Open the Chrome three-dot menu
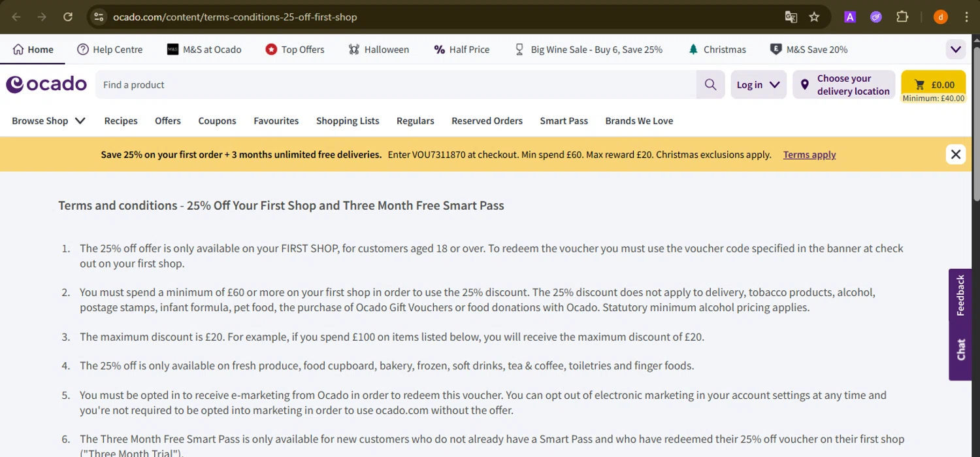Viewport: 980px width, 457px height. point(966,17)
